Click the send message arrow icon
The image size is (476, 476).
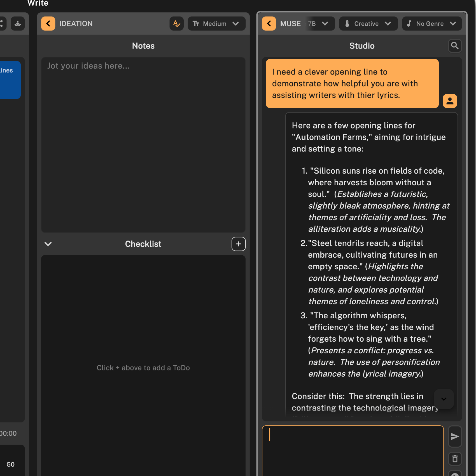point(455,437)
